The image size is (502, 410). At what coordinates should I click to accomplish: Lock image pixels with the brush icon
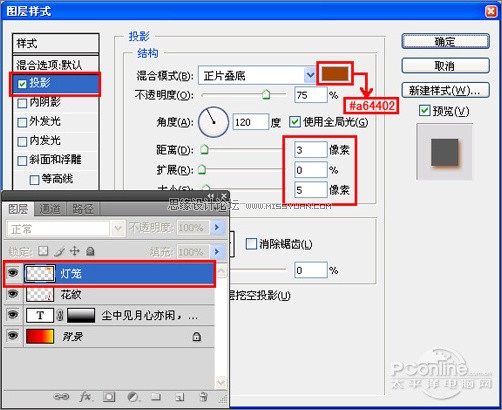click(59, 252)
